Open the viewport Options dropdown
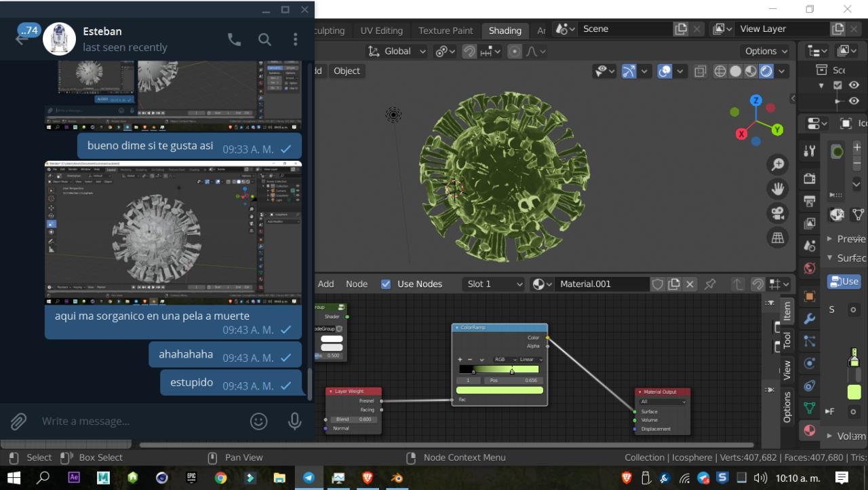The height and width of the screenshot is (490, 868). coord(766,51)
